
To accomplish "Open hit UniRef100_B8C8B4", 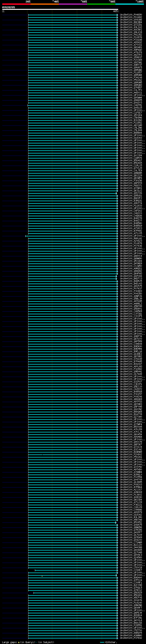I will [131, 22].
